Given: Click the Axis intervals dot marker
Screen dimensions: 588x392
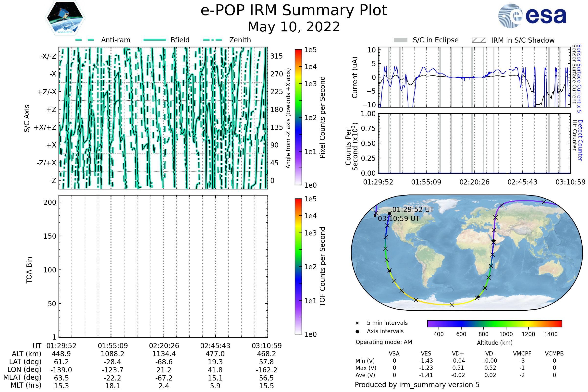Looking at the screenshot, I should click(x=357, y=331).
